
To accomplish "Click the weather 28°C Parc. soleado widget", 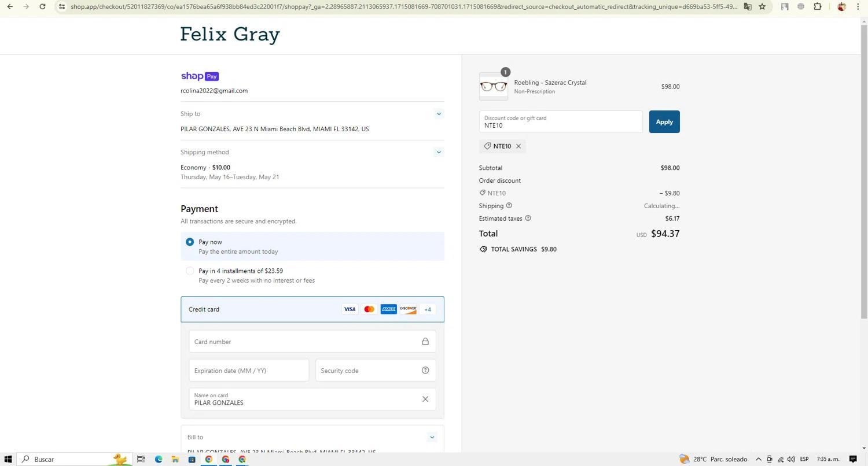I will [x=713, y=459].
